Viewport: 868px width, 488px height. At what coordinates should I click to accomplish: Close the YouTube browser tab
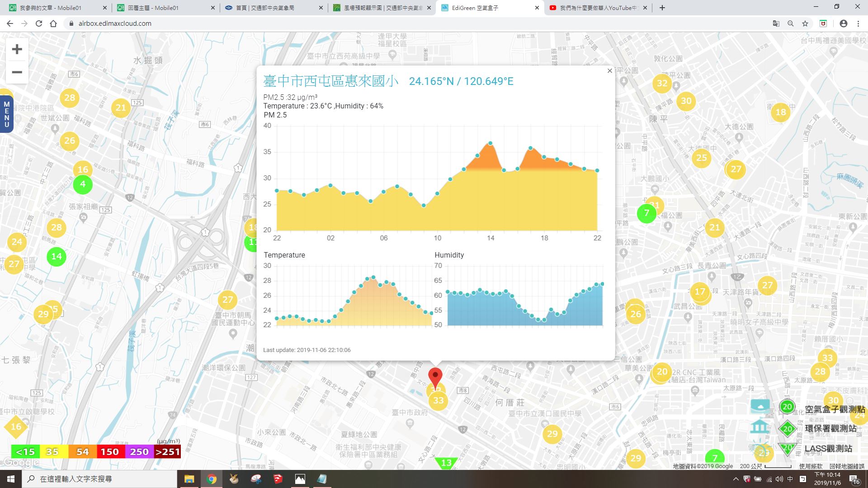tap(645, 8)
